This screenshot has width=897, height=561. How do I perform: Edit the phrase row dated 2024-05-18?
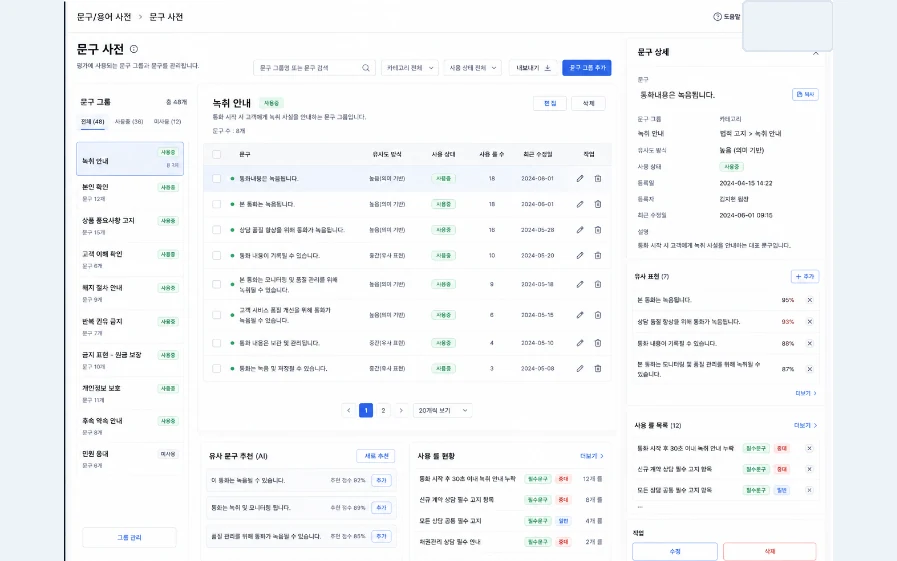[x=580, y=284]
